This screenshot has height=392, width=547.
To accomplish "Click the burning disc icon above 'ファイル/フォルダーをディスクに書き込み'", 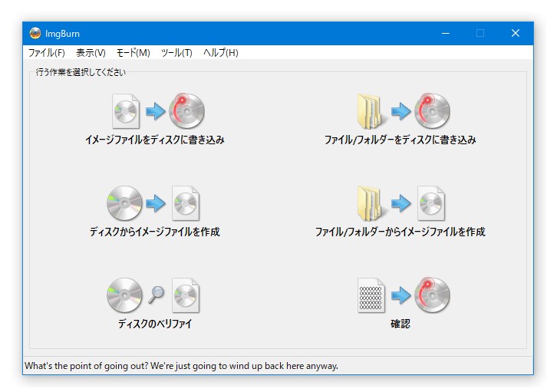I will pos(432,110).
